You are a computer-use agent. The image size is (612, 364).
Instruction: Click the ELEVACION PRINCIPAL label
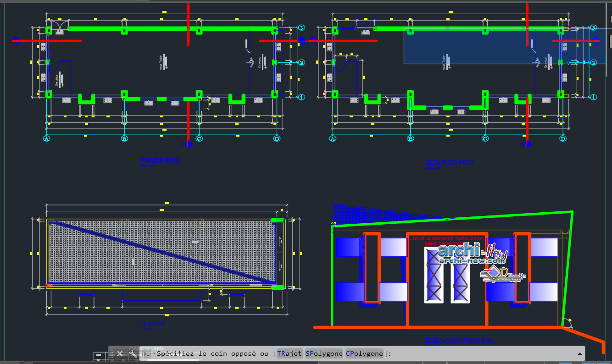(x=459, y=341)
